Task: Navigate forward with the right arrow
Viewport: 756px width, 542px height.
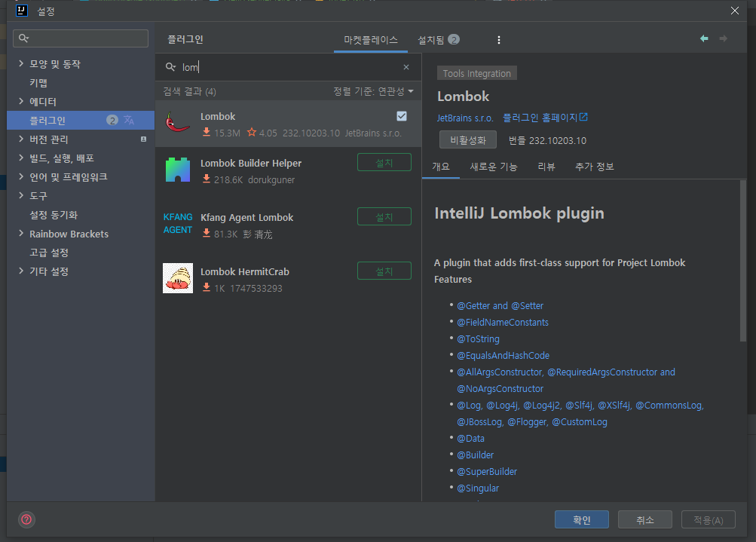Action: tap(724, 38)
